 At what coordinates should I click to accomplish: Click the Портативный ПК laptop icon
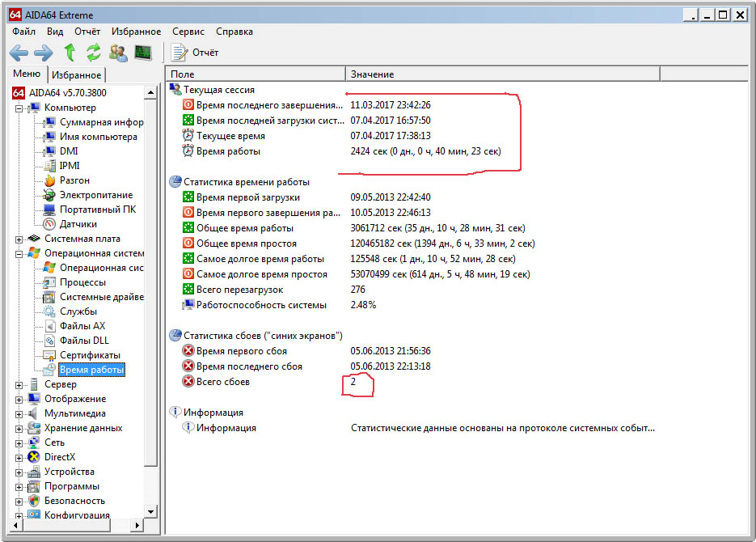(x=49, y=210)
